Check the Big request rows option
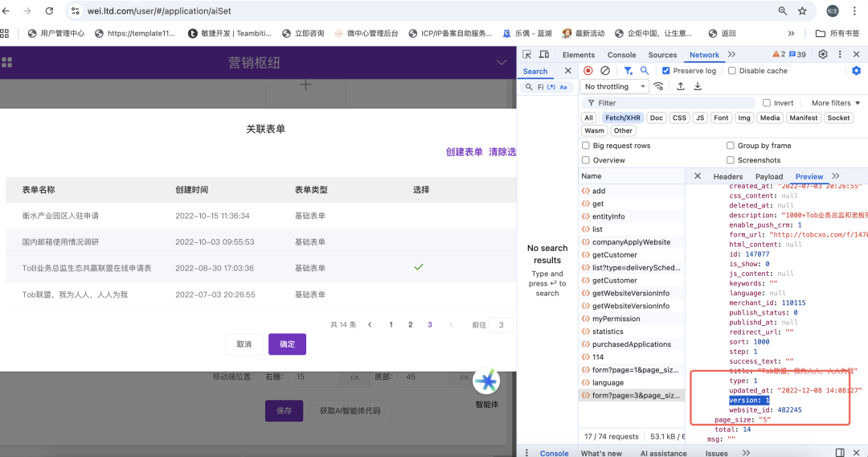This screenshot has width=868, height=457. click(x=586, y=146)
